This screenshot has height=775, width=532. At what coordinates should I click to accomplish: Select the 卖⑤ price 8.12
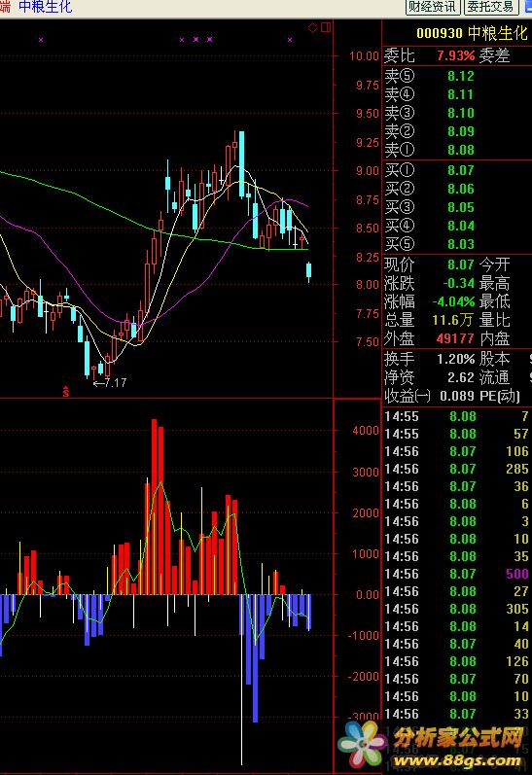click(461, 76)
